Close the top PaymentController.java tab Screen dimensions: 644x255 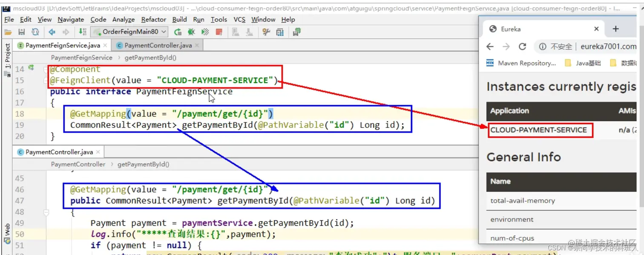[197, 45]
